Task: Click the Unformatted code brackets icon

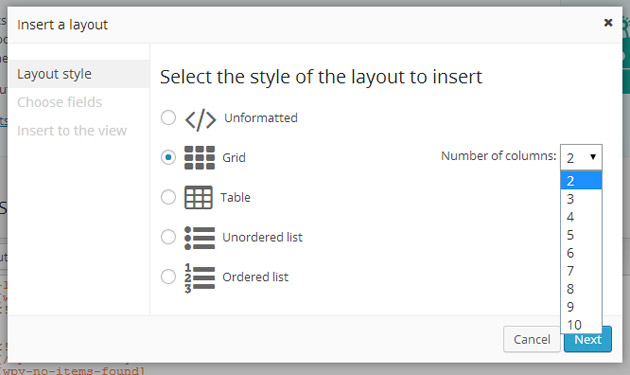Action: 200,119
